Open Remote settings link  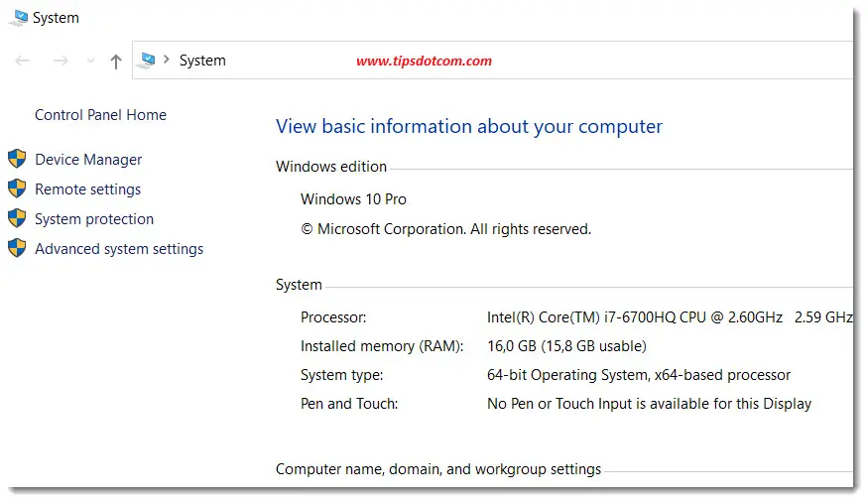coord(88,189)
